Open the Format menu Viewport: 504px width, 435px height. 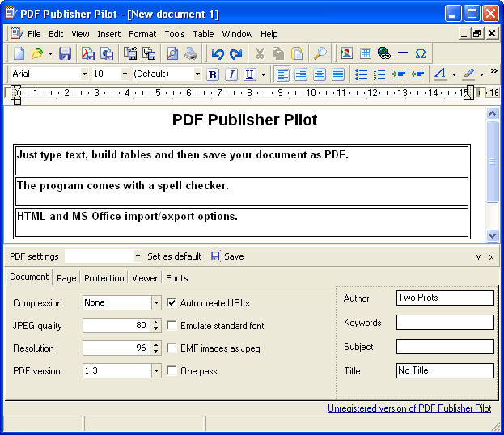[x=142, y=34]
